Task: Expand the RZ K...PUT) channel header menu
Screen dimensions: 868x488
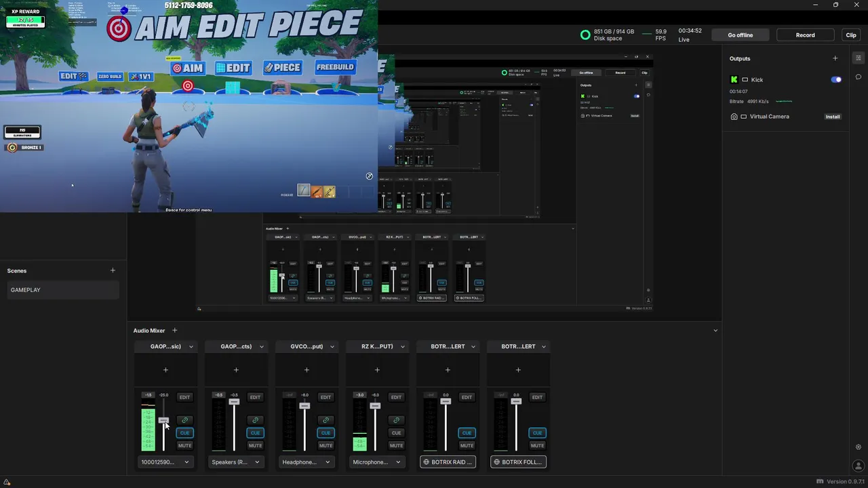Action: (402, 346)
